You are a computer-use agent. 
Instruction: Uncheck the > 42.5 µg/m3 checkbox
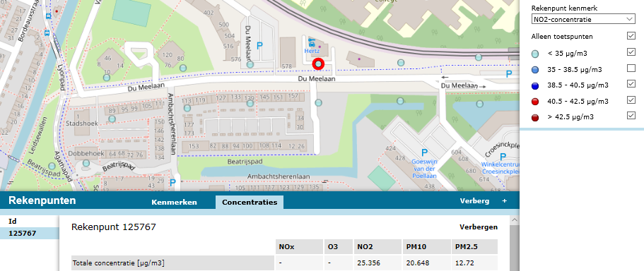(631, 116)
